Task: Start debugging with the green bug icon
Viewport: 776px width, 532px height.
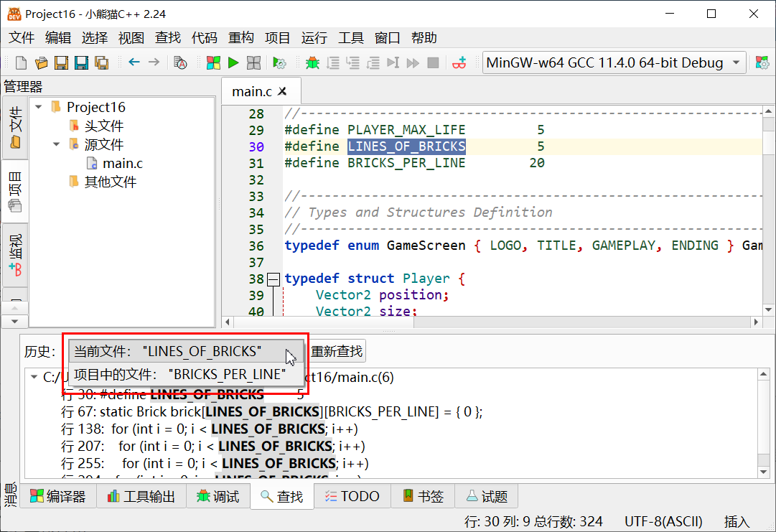Action: (312, 63)
